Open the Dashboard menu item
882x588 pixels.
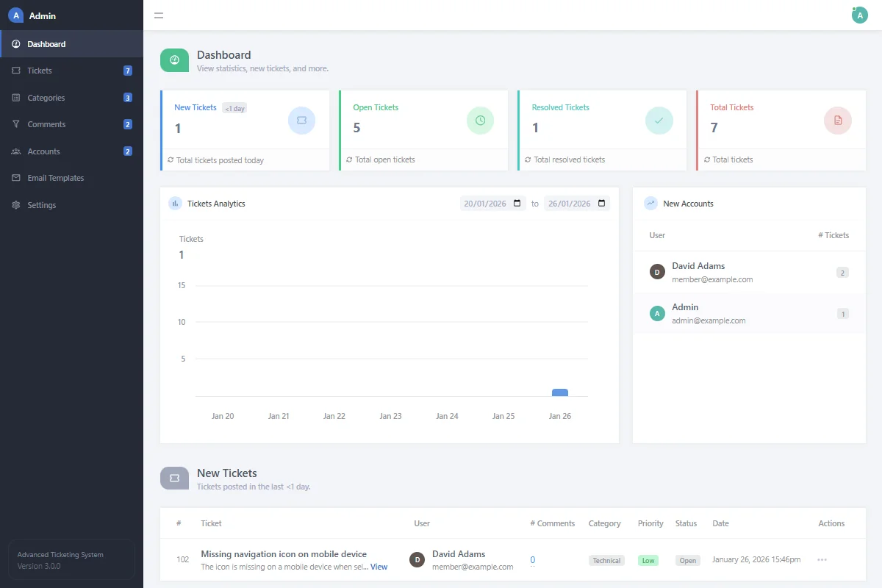coord(71,44)
